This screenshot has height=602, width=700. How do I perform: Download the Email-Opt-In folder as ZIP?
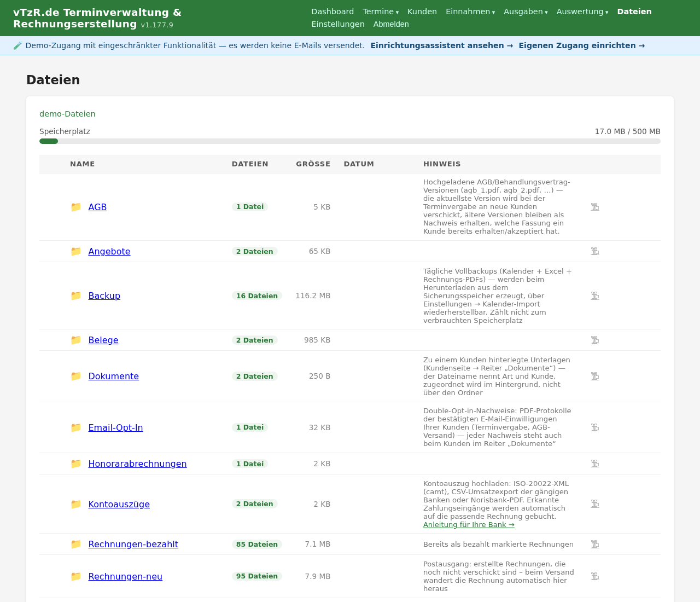595,427
